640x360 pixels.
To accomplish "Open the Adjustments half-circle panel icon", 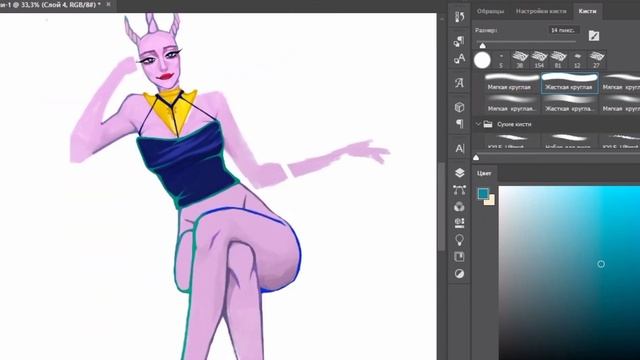I will [459, 274].
